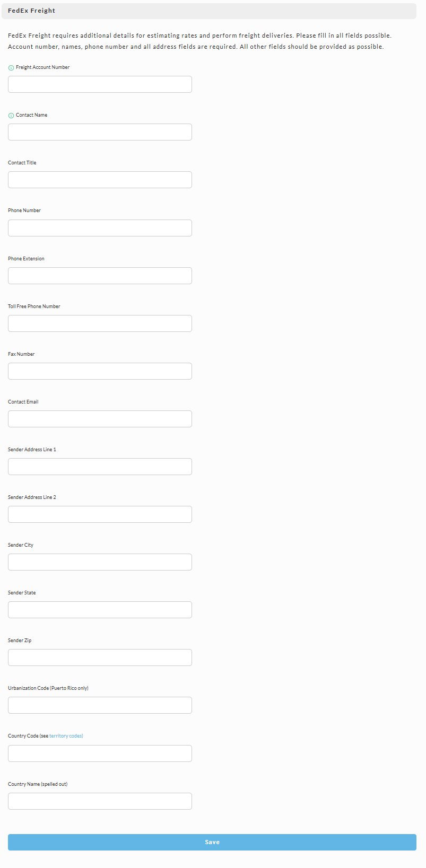Click the Urbanization Code field
Image resolution: width=426 pixels, height=868 pixels.
click(x=100, y=705)
